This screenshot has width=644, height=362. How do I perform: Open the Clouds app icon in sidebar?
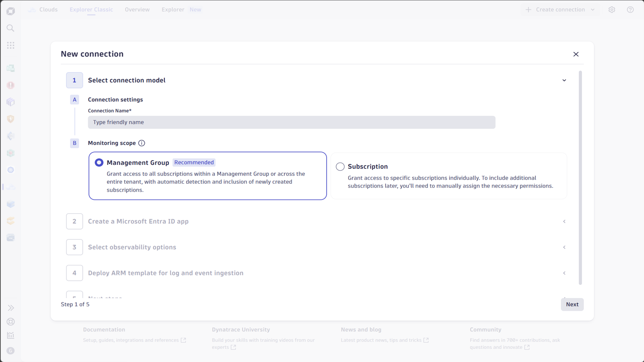point(11,187)
